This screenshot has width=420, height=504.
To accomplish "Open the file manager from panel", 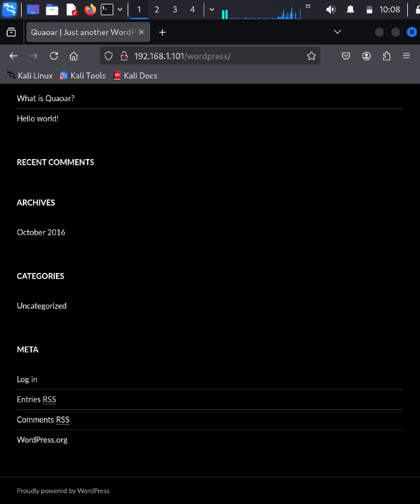I will coord(52,10).
